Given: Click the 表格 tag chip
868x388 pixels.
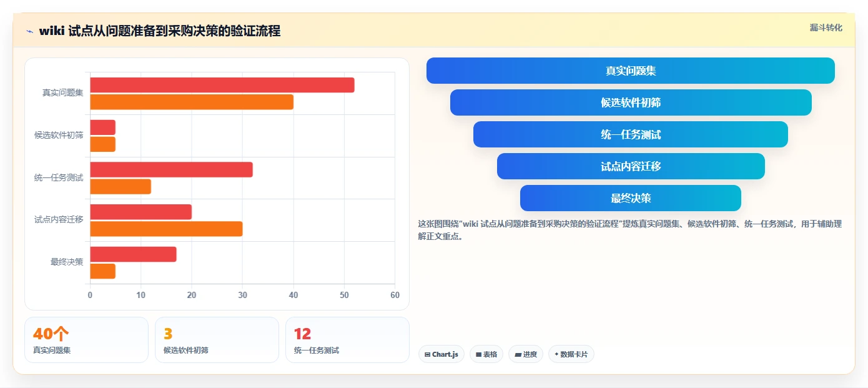Looking at the screenshot, I should 486,354.
